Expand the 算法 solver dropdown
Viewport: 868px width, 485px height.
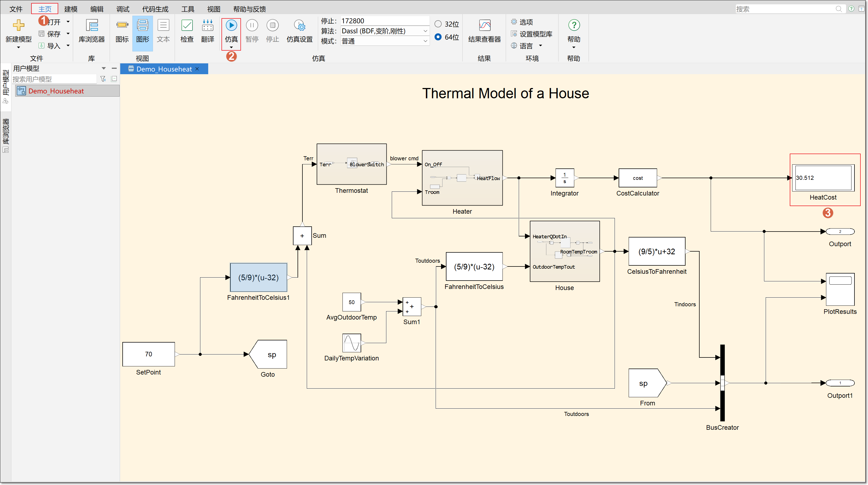425,31
